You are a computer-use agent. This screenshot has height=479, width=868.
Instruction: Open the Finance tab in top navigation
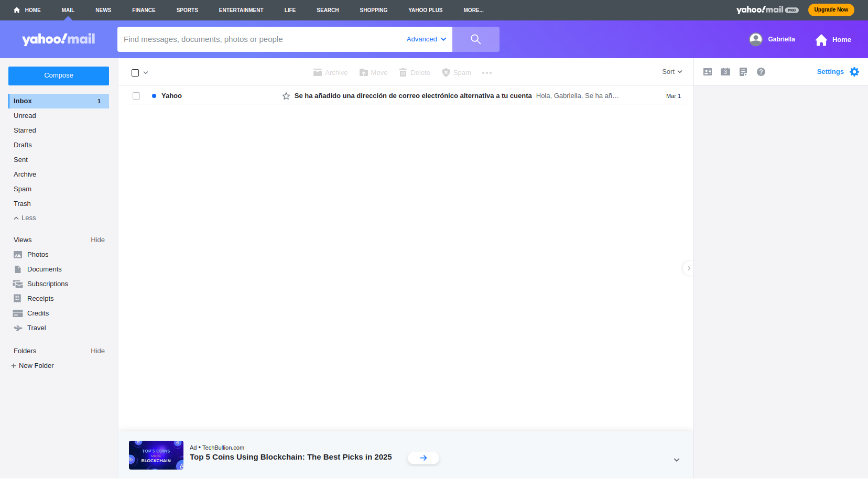point(144,10)
